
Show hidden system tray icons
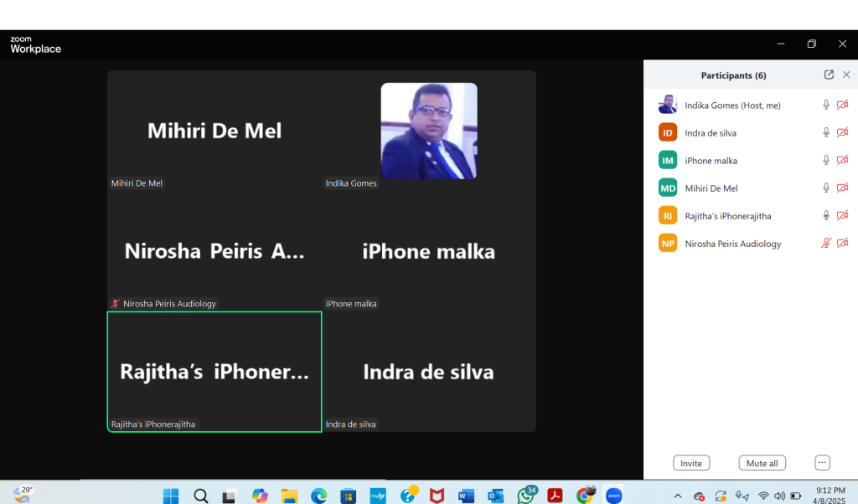677,496
